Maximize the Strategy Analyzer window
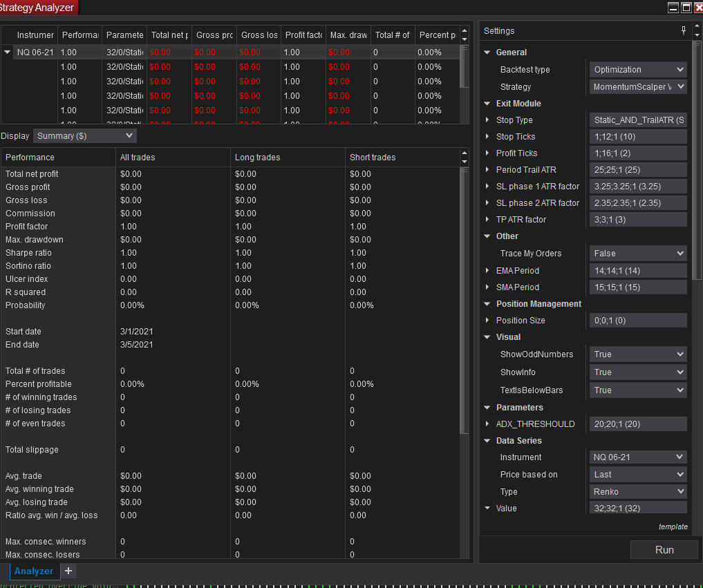703x588 pixels. click(686, 8)
